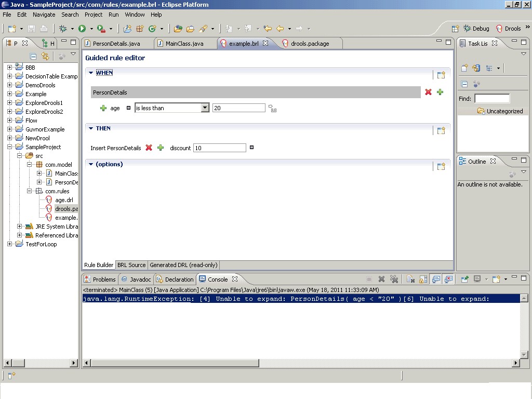This screenshot has height=399, width=532.
Task: Add a field constraint to PersonDetails condition
Action: [440, 92]
